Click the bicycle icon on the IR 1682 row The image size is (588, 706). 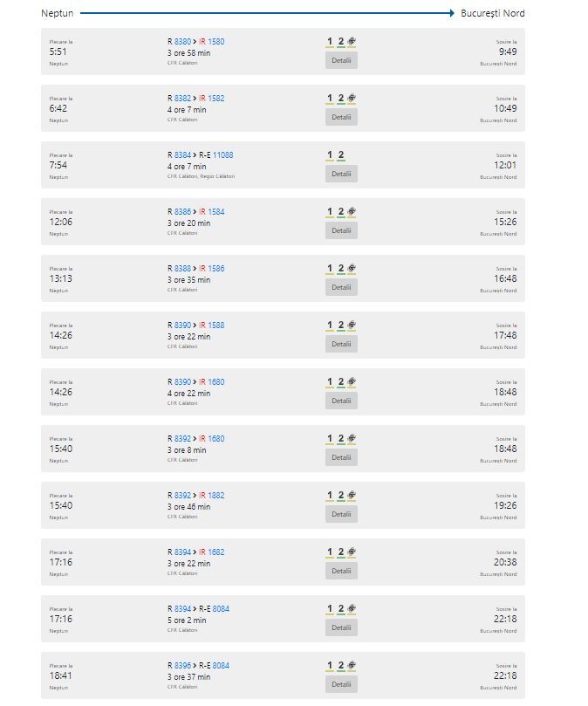pos(352,552)
